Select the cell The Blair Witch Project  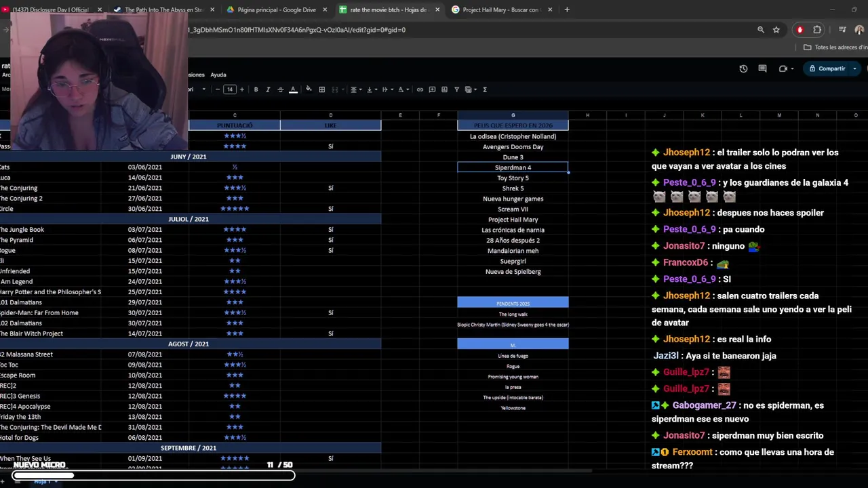[50, 333]
